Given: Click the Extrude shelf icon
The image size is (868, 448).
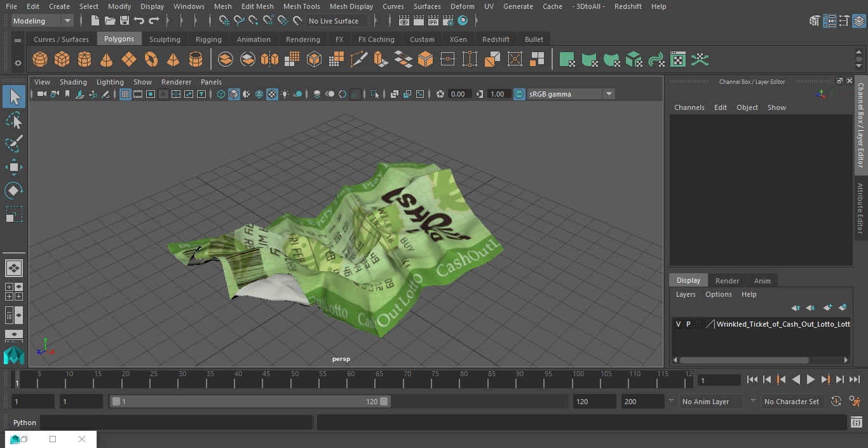Looking at the screenshot, I should (381, 60).
